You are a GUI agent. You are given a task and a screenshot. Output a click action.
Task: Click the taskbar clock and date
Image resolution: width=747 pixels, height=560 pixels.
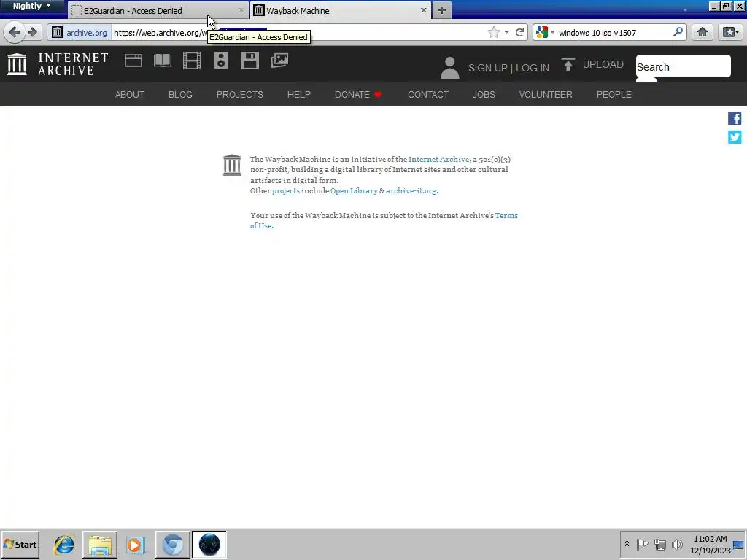coord(711,544)
